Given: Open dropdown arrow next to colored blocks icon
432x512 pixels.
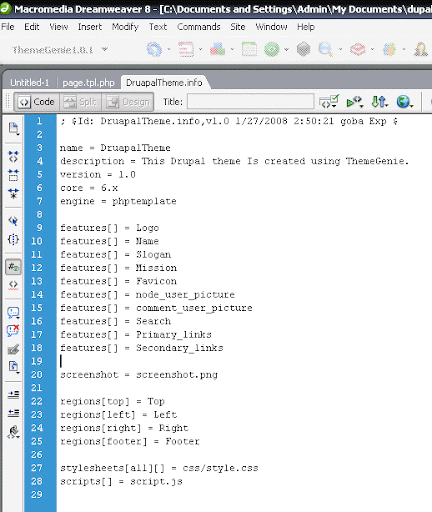Looking at the screenshot, I should click(232, 49).
